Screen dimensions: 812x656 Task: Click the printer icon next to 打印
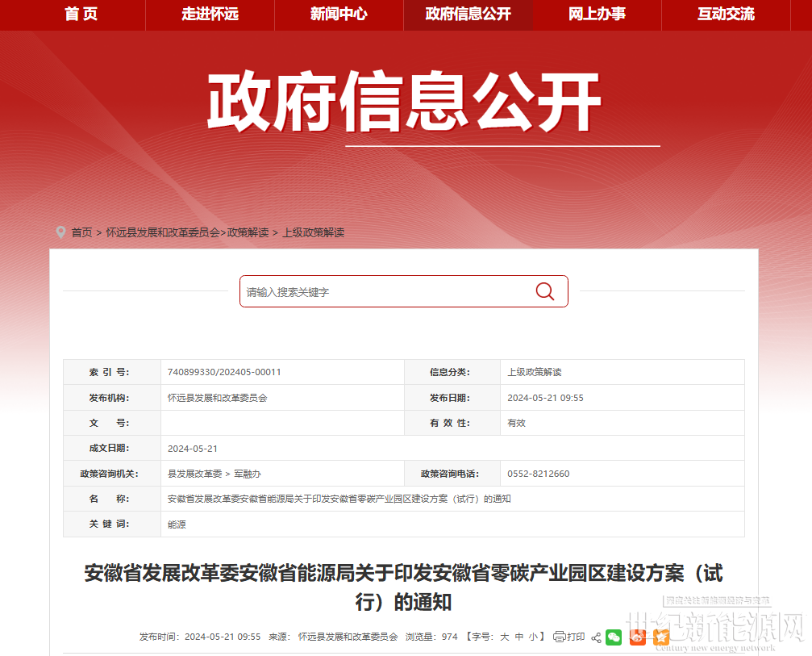560,637
